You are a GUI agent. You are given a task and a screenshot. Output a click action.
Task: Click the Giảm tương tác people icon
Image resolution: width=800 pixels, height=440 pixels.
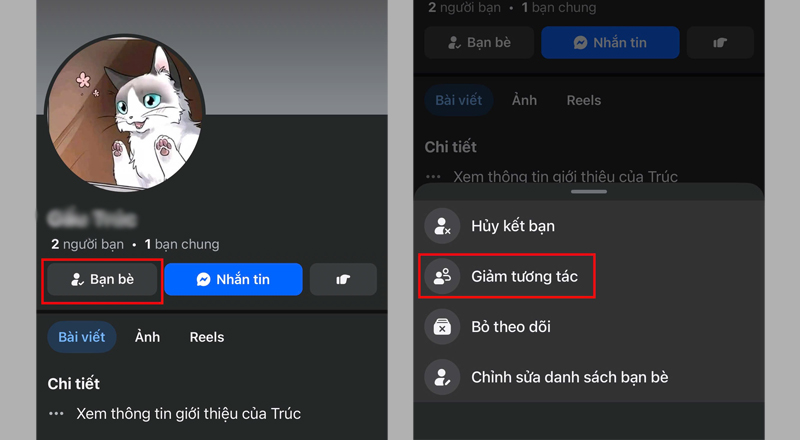442,276
